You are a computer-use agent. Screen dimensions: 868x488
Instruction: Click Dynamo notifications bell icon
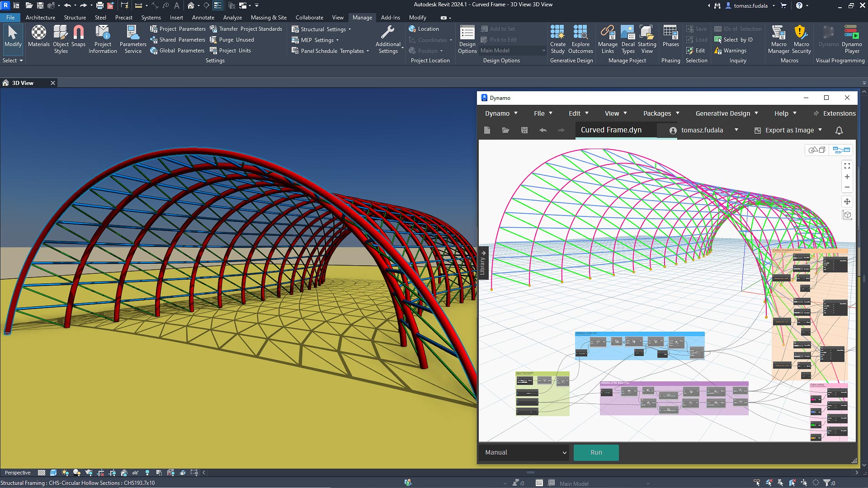839,131
